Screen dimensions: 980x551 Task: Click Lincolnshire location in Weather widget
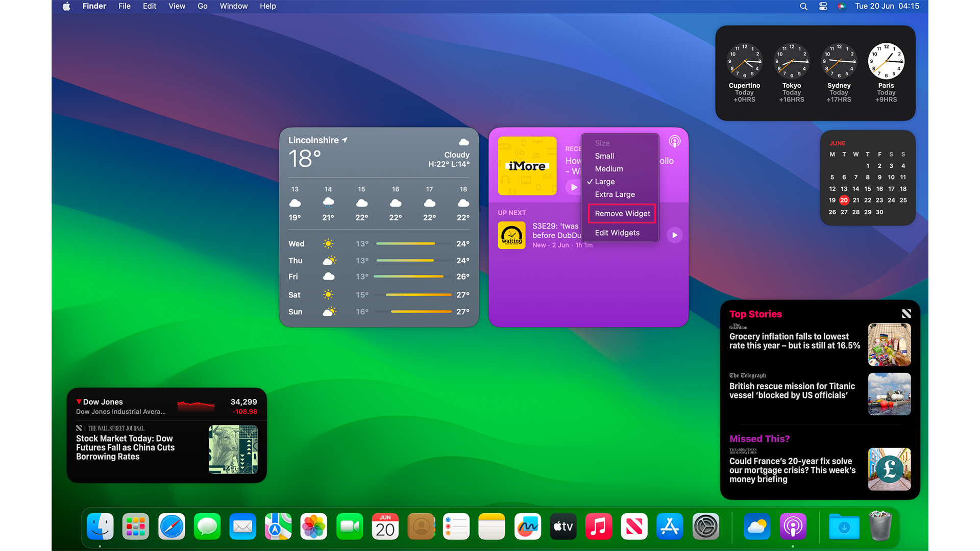[318, 140]
